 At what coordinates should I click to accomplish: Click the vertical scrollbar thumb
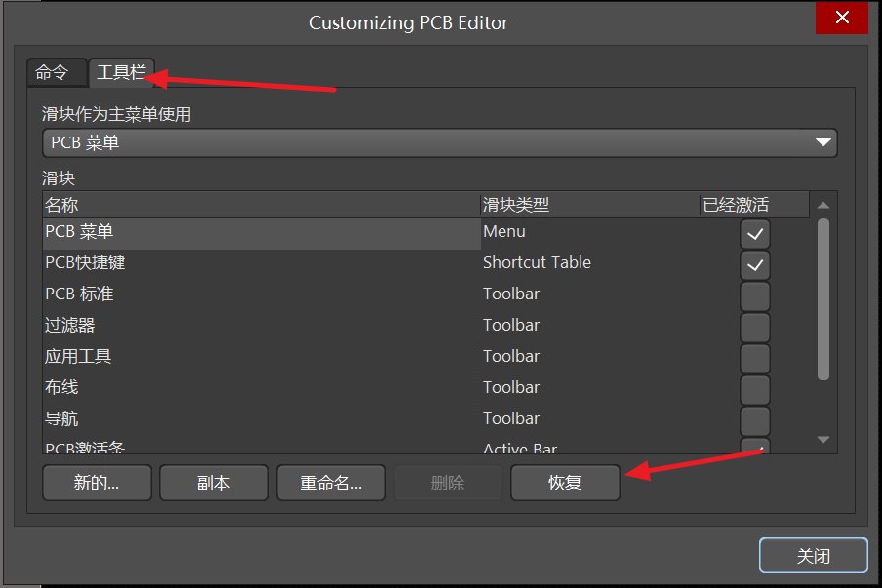click(x=822, y=299)
